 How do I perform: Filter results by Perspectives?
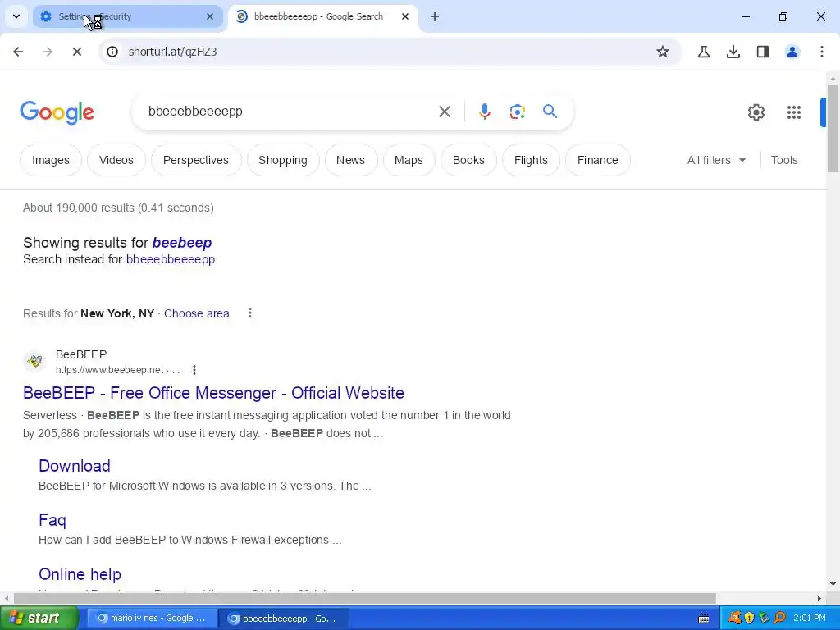pyautogui.click(x=196, y=160)
